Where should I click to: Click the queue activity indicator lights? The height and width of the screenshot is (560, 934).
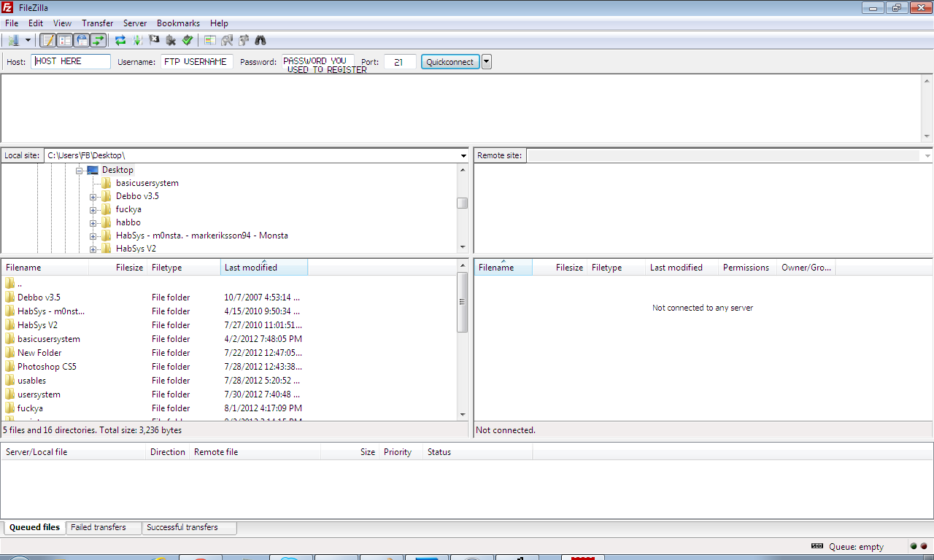(x=918, y=546)
